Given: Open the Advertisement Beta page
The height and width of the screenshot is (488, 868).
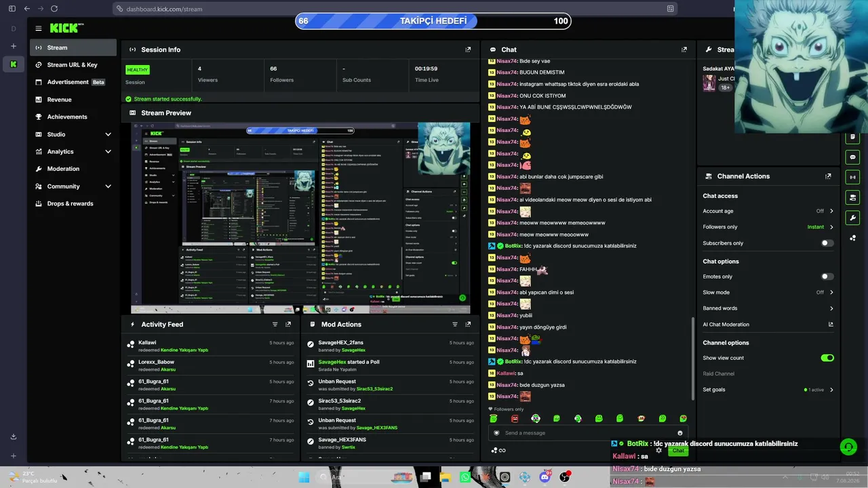Looking at the screenshot, I should pyautogui.click(x=73, y=82).
